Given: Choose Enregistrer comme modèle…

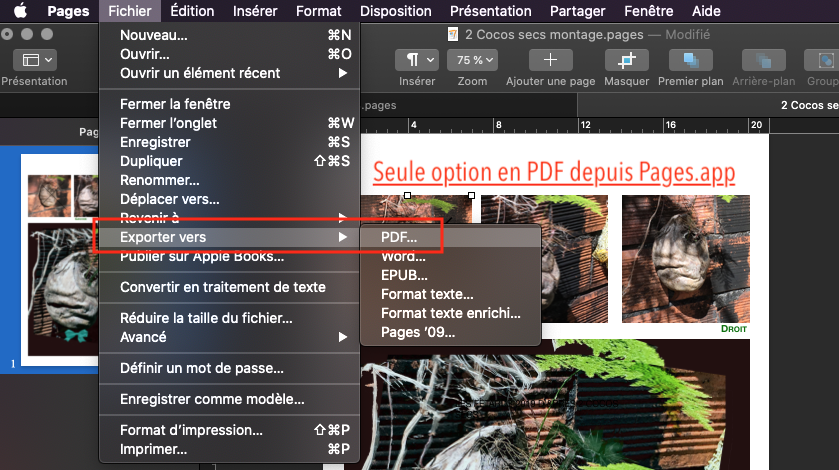Looking at the screenshot, I should tap(230, 399).
